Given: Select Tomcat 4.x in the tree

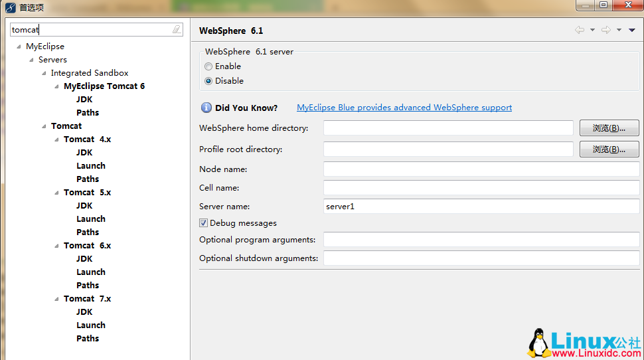Looking at the screenshot, I should [x=88, y=139].
